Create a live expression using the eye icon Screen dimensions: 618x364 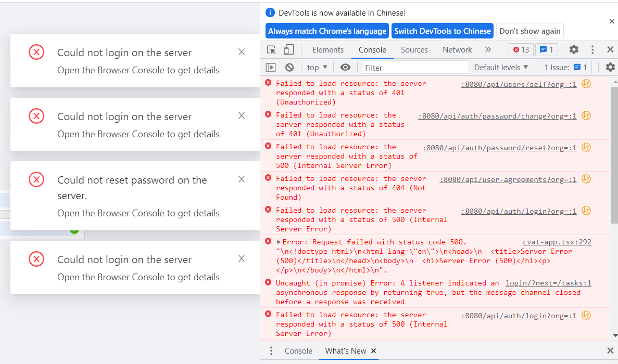pos(345,67)
